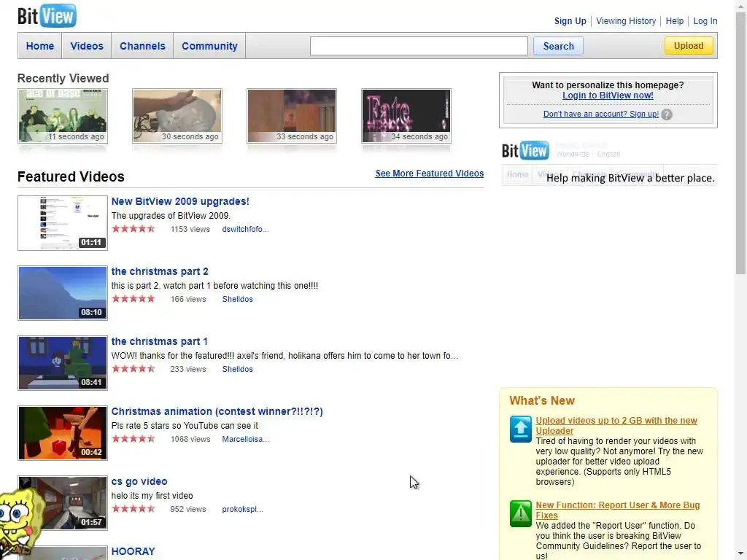Open the Videos tab
Screen dimensions: 747x560
pos(87,46)
